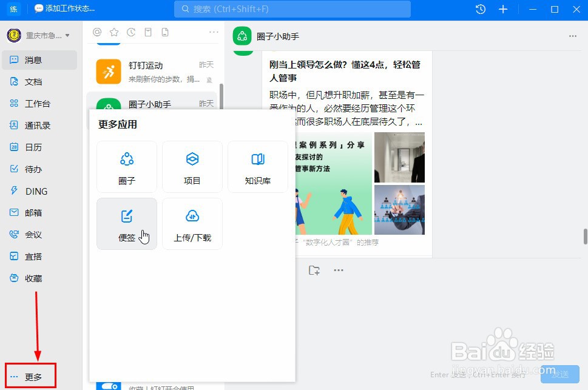The height and width of the screenshot is (390, 588).
Task: Open the 便签 notes app
Action: [x=127, y=224]
